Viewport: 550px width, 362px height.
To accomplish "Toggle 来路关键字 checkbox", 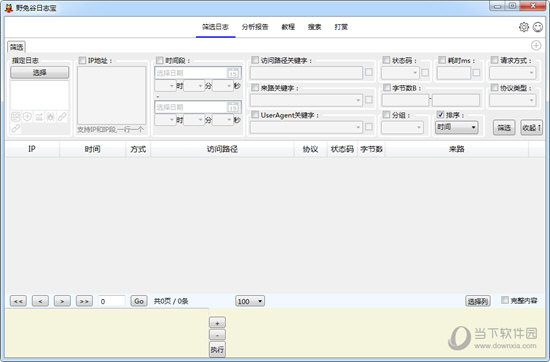I will click(255, 87).
